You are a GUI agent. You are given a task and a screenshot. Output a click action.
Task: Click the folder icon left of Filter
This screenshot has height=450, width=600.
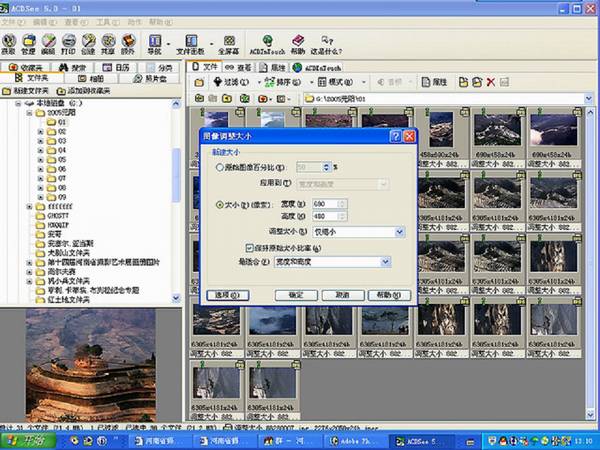point(199,82)
